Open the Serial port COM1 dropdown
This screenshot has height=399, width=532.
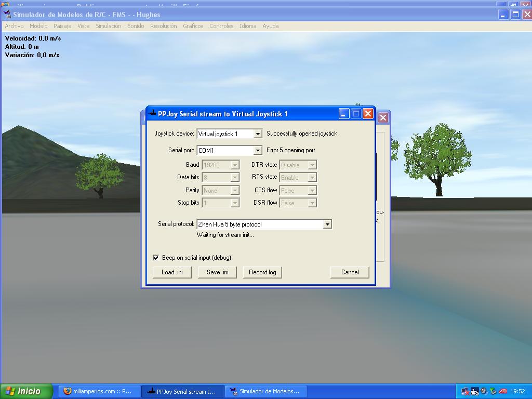(257, 151)
